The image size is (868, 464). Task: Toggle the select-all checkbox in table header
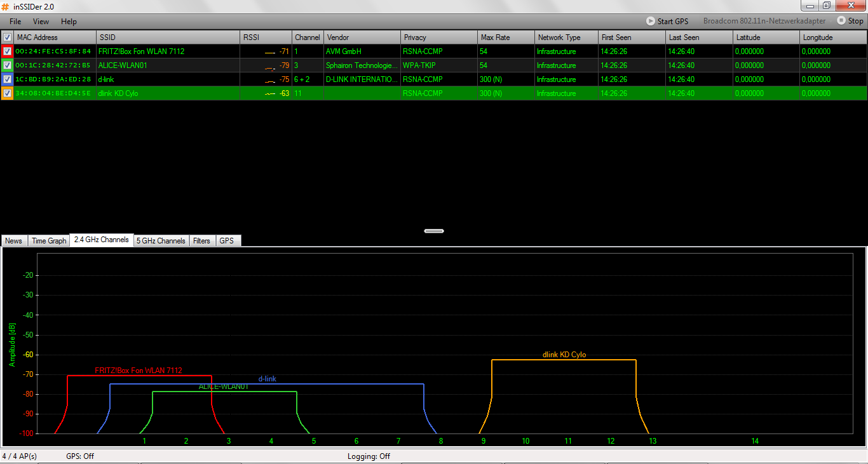[7, 38]
